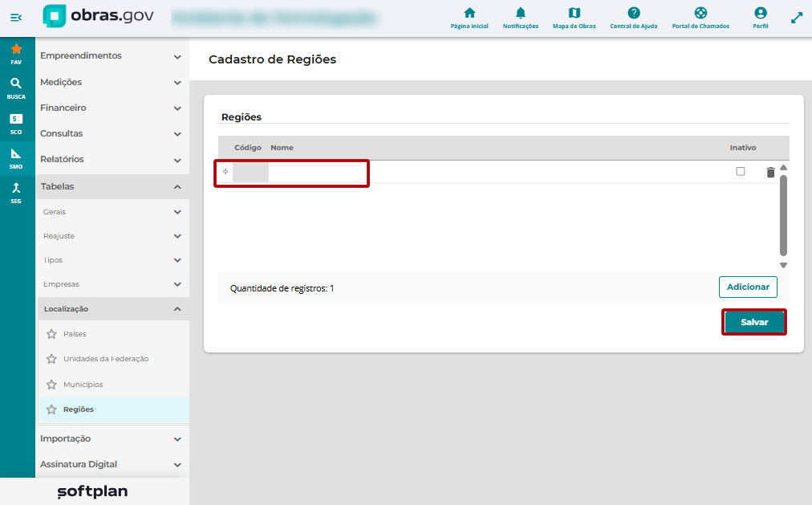
Task: Select the SEG module icon
Action: pos(16,193)
